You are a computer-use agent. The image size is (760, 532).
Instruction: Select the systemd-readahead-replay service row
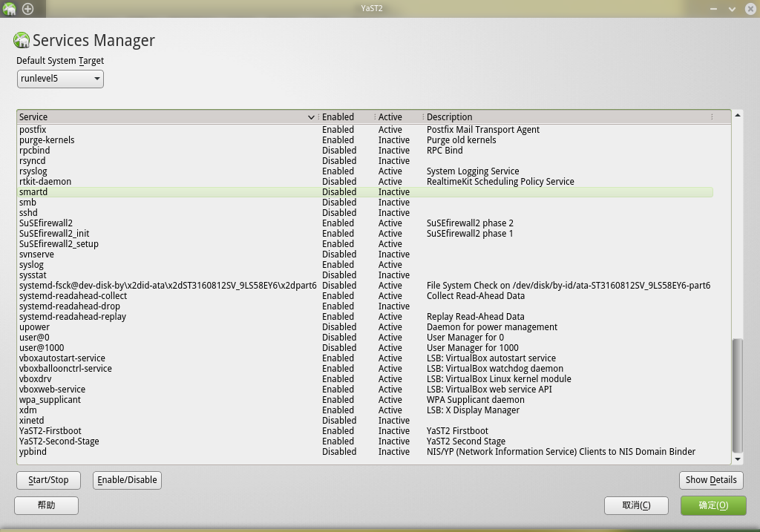(x=365, y=317)
